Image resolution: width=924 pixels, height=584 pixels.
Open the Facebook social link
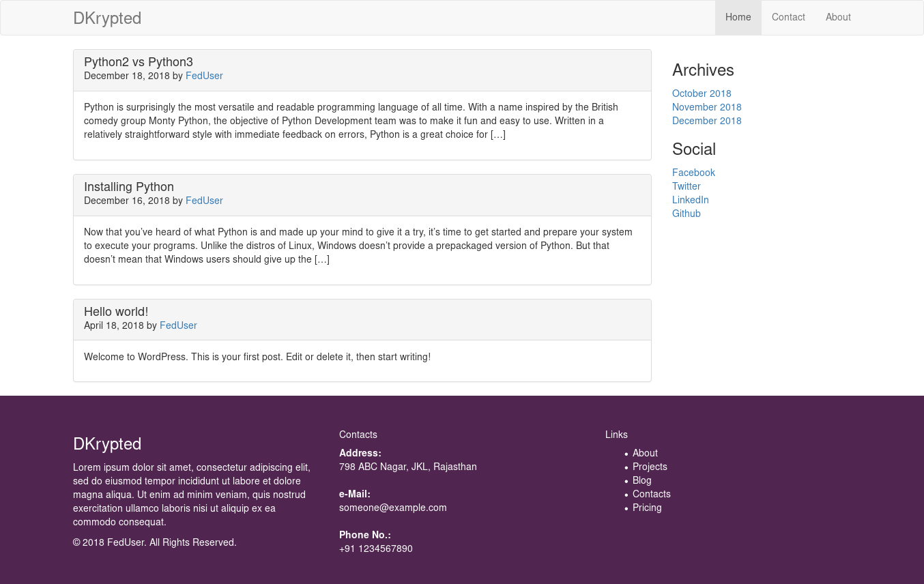coord(693,173)
